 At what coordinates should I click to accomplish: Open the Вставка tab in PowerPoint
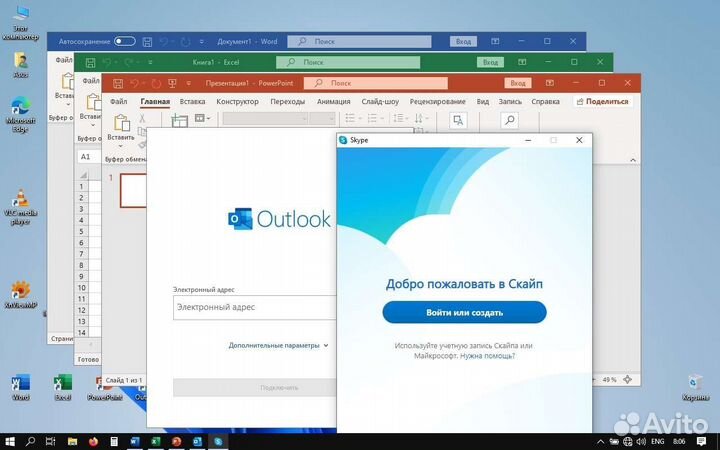pos(193,101)
